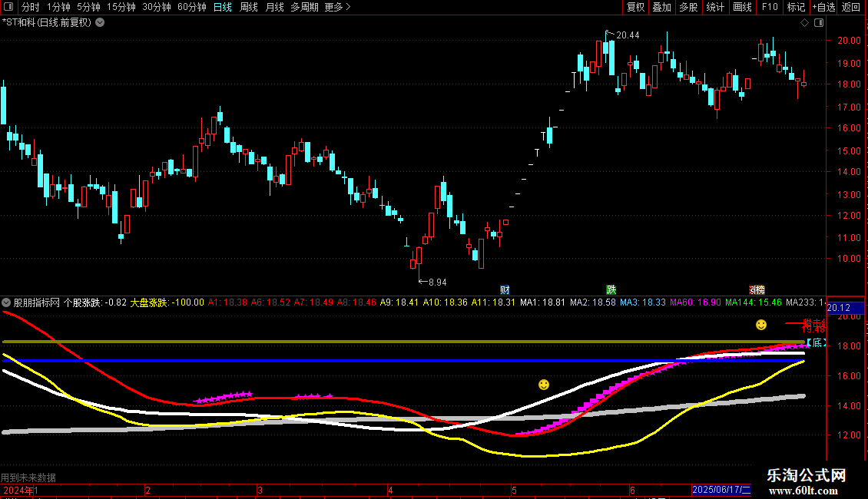Open the 股朋指标网 indicator dropdown arrow
Screen dimensions: 868x499
click(x=6, y=302)
